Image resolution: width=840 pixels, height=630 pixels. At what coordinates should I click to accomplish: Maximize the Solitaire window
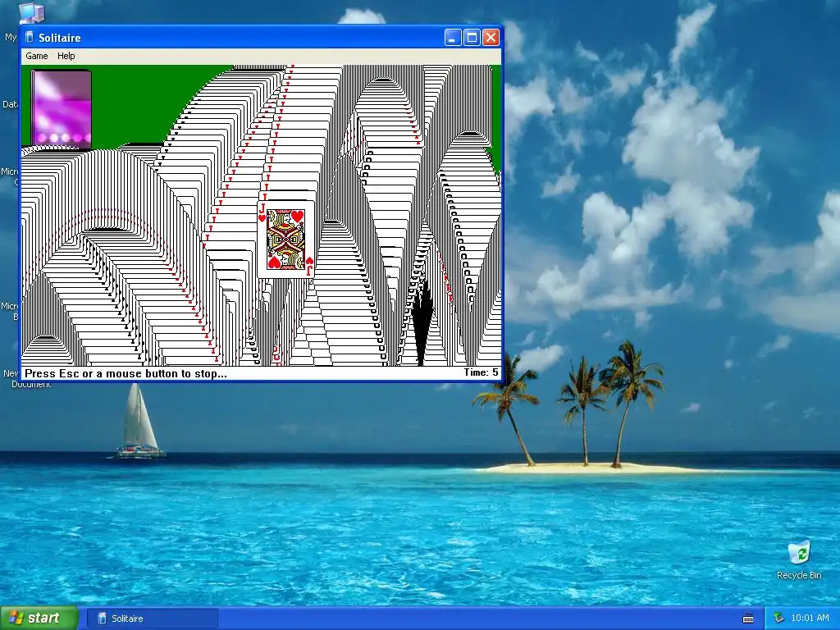click(472, 38)
